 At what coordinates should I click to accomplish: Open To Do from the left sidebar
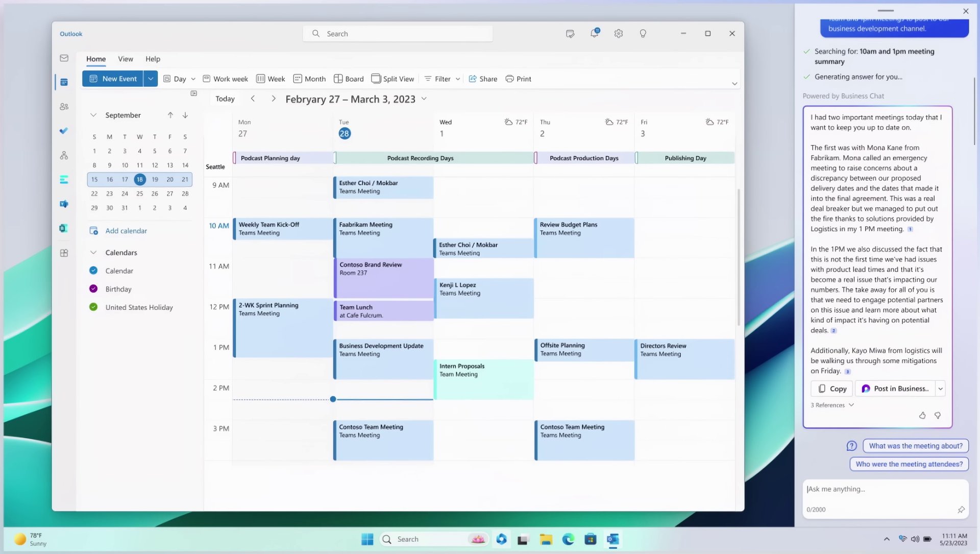coord(64,131)
